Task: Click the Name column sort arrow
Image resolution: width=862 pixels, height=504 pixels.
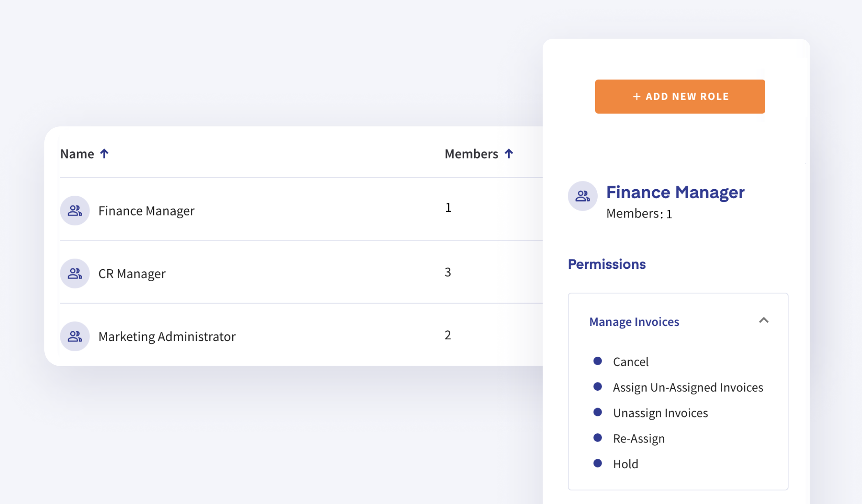Action: (104, 153)
